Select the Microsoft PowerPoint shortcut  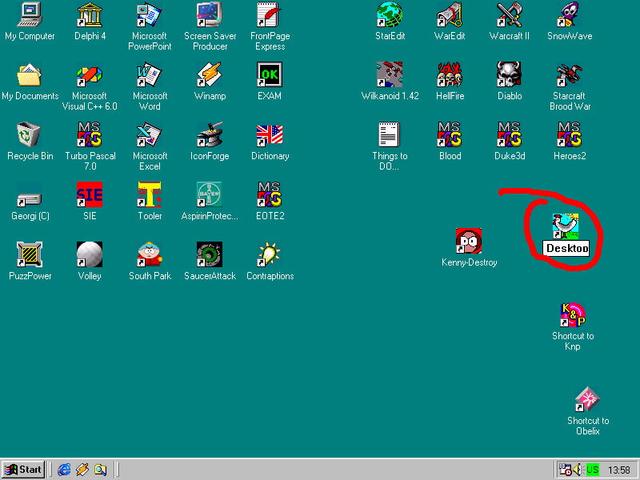[x=149, y=14]
